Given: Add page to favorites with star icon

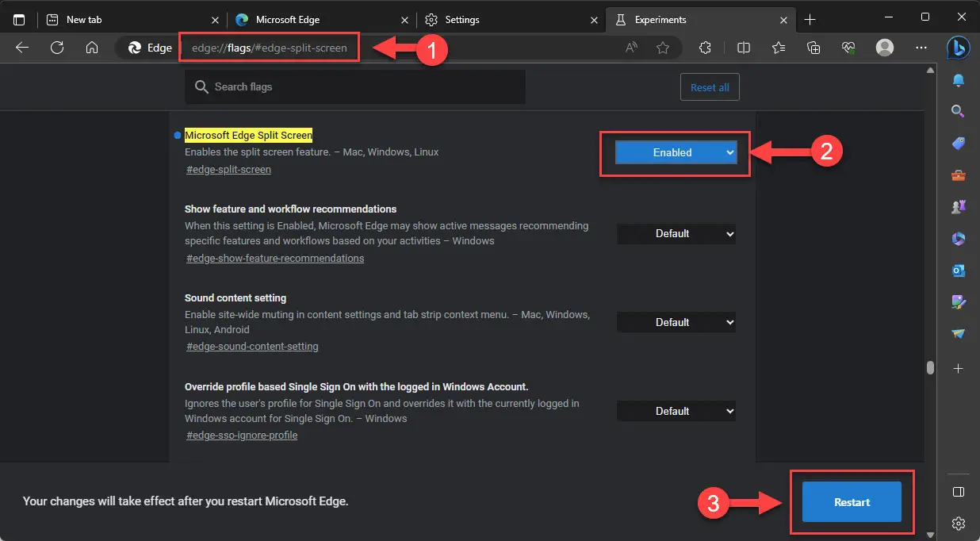Looking at the screenshot, I should 663,48.
